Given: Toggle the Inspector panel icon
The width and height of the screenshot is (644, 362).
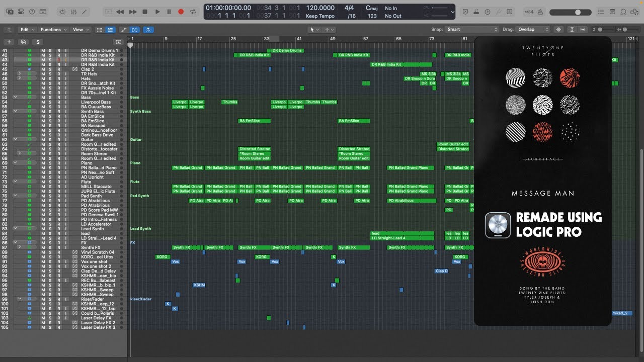Looking at the screenshot, I should point(21,12).
